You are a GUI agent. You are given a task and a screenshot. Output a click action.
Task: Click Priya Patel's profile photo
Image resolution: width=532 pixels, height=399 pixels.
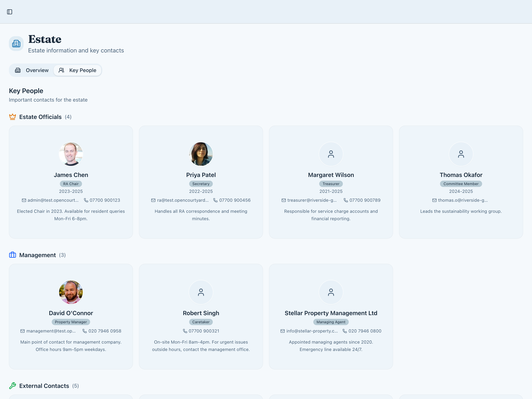[x=201, y=154]
